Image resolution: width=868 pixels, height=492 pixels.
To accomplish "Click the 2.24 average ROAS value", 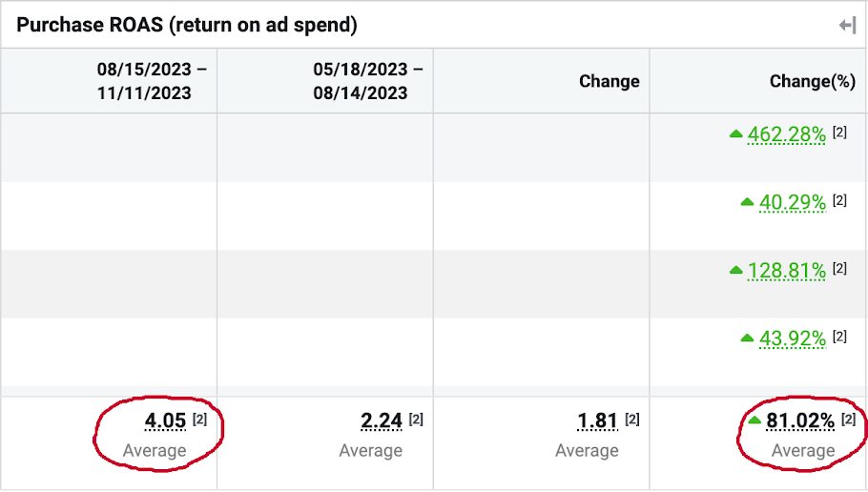I will click(x=381, y=420).
